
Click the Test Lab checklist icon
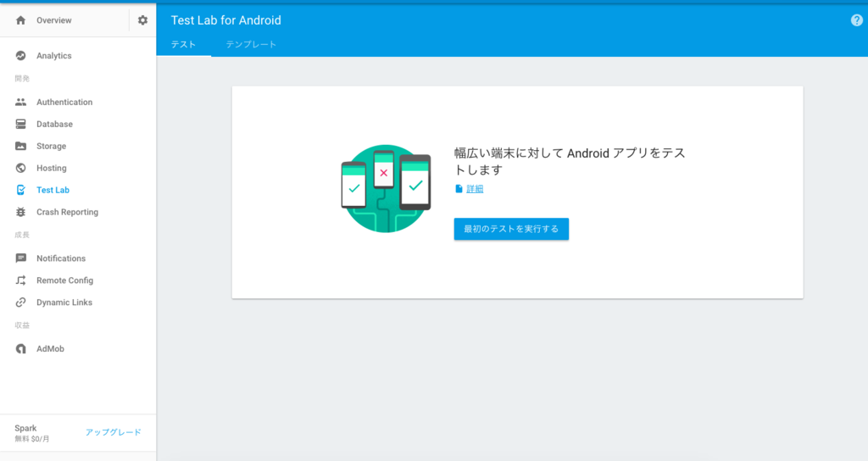click(x=20, y=190)
